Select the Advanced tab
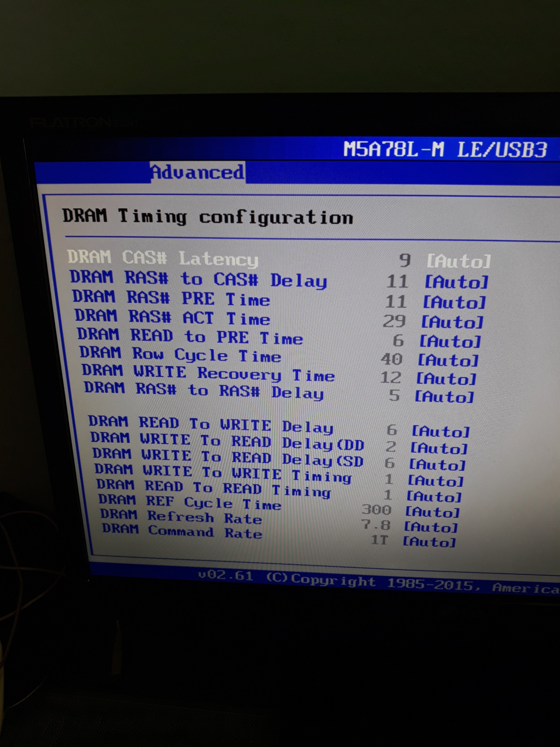Image resolution: width=560 pixels, height=747 pixels. click(x=198, y=173)
